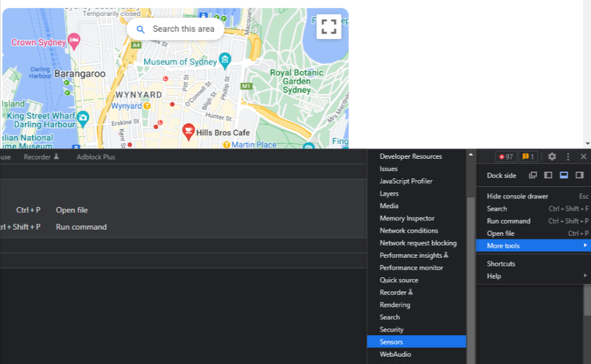Click the Museum of Sydney marker
This screenshot has height=364, width=591.
click(225, 61)
